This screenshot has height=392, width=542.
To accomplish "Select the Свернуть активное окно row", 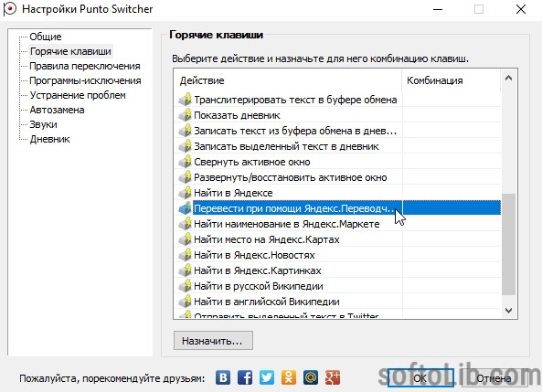I will pyautogui.click(x=337, y=162).
